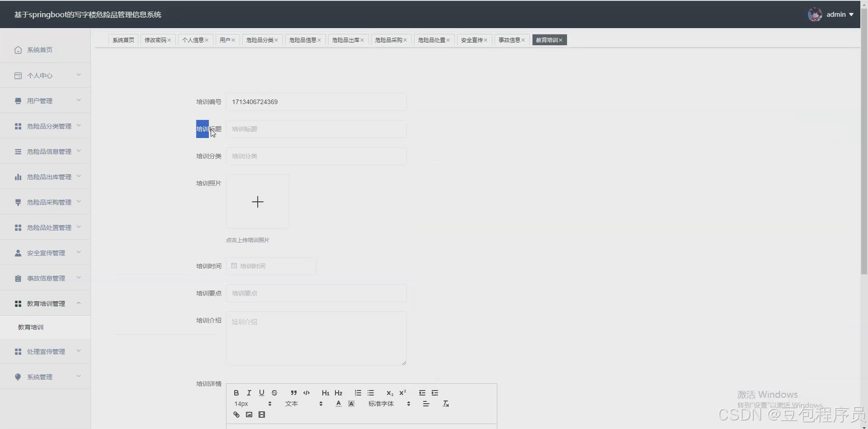Close the 危险品出库 tab

(362, 40)
